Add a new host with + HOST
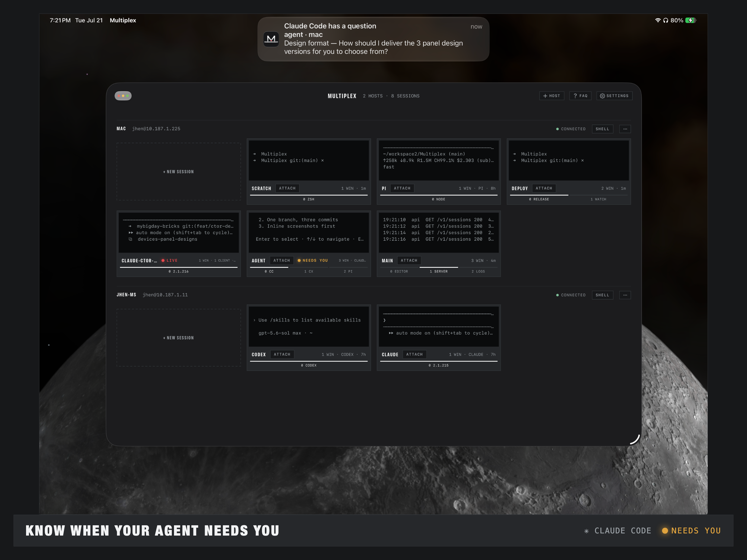The width and height of the screenshot is (747, 560). click(552, 96)
